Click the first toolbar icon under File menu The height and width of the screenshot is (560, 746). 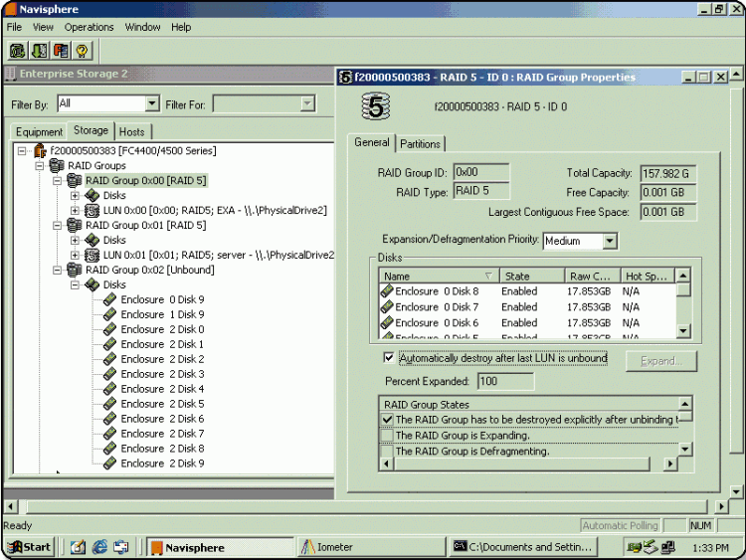(18, 50)
